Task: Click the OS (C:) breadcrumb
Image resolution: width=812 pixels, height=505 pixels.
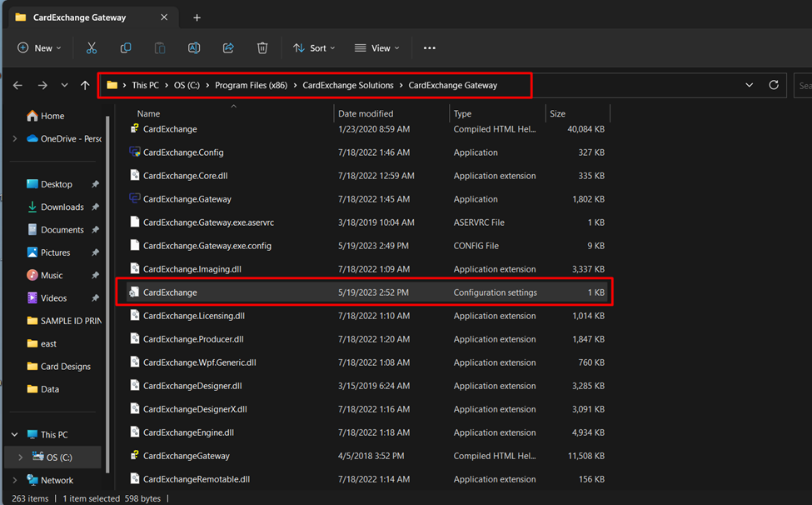Action: pos(187,85)
